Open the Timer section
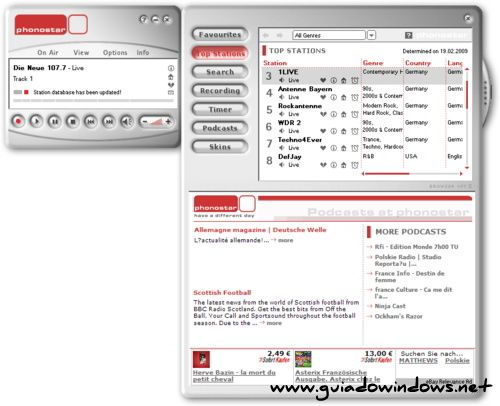The height and width of the screenshot is (406, 500). (220, 109)
